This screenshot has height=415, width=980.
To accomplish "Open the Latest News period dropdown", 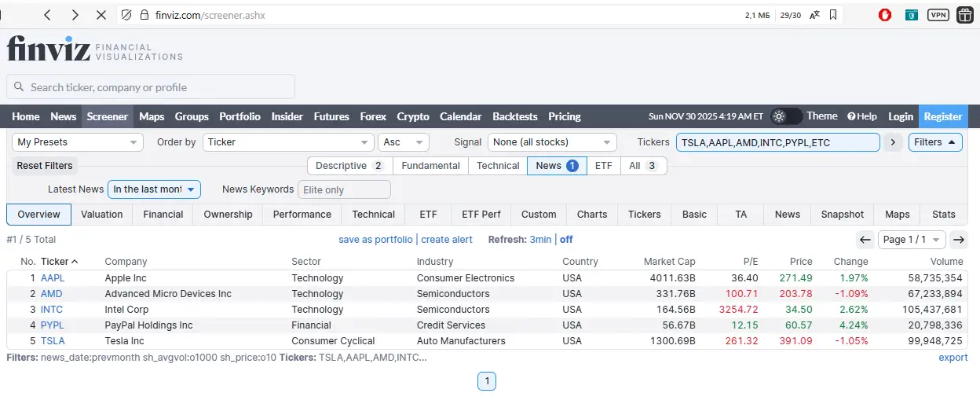I will coord(154,189).
